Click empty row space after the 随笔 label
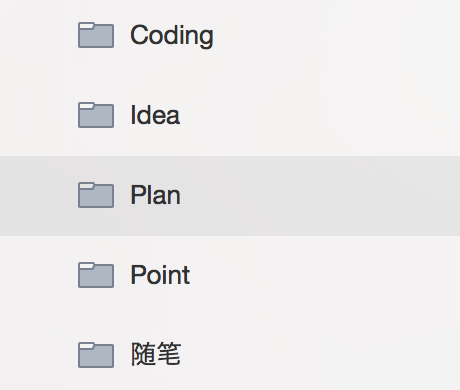 tap(321, 354)
